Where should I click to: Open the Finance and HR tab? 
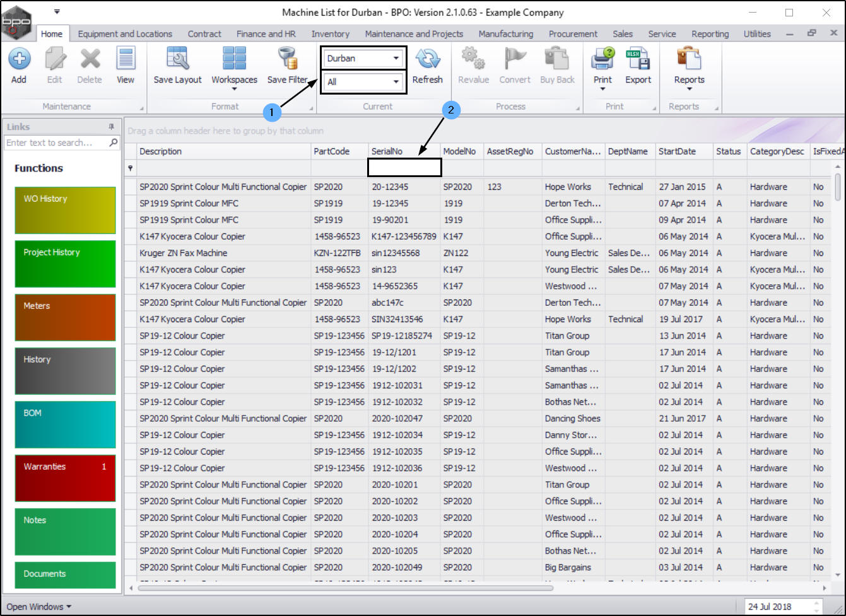pos(266,34)
